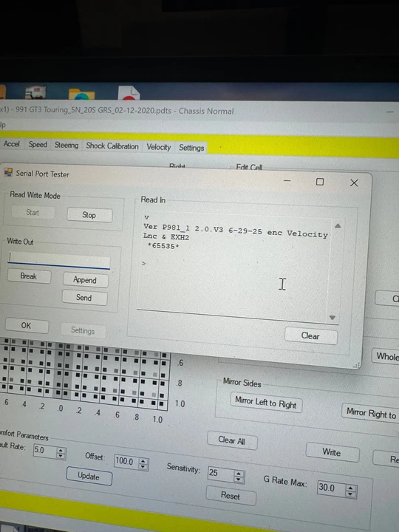Stop the serial read write mode

click(89, 215)
